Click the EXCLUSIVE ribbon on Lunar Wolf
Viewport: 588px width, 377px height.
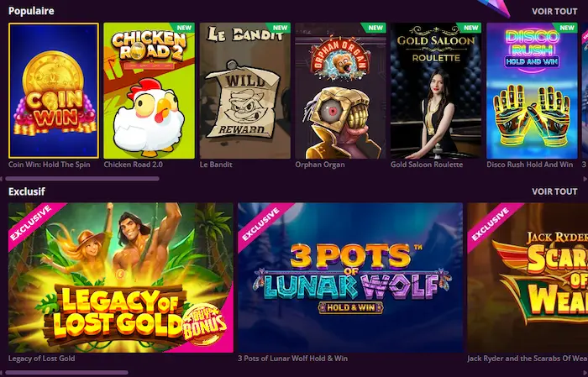pos(261,223)
